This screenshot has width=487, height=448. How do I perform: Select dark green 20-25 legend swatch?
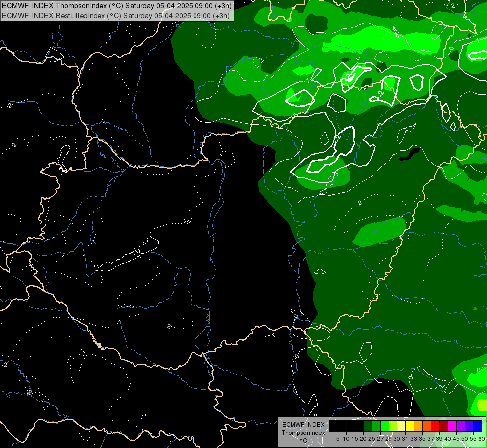click(368, 426)
